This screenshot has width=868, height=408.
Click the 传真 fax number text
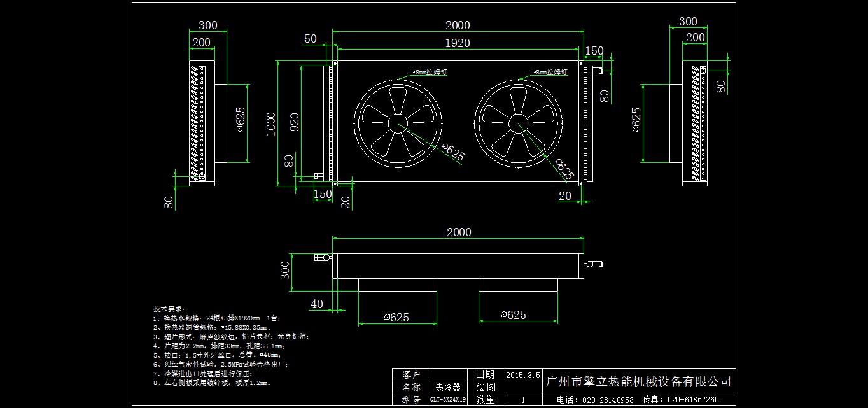click(680, 400)
